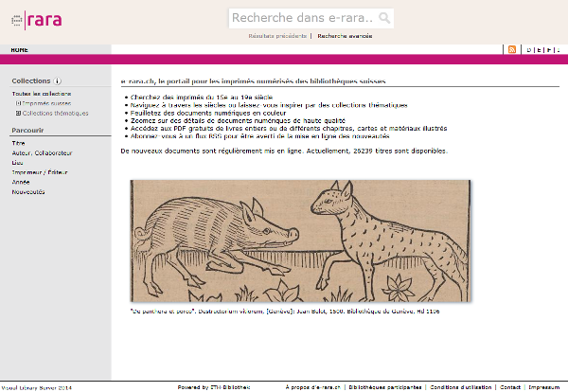Browse by Lieu
Screen dimensions: 568x392
tap(17, 163)
